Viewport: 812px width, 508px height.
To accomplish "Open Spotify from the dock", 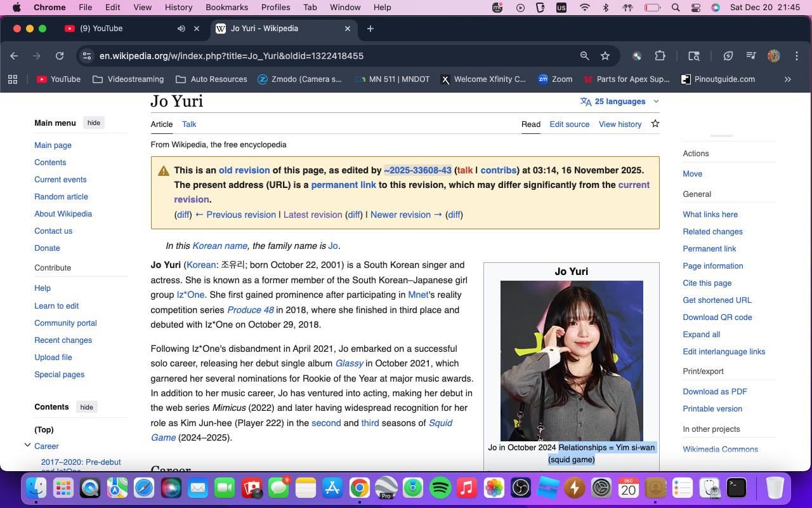I will 440,488.
